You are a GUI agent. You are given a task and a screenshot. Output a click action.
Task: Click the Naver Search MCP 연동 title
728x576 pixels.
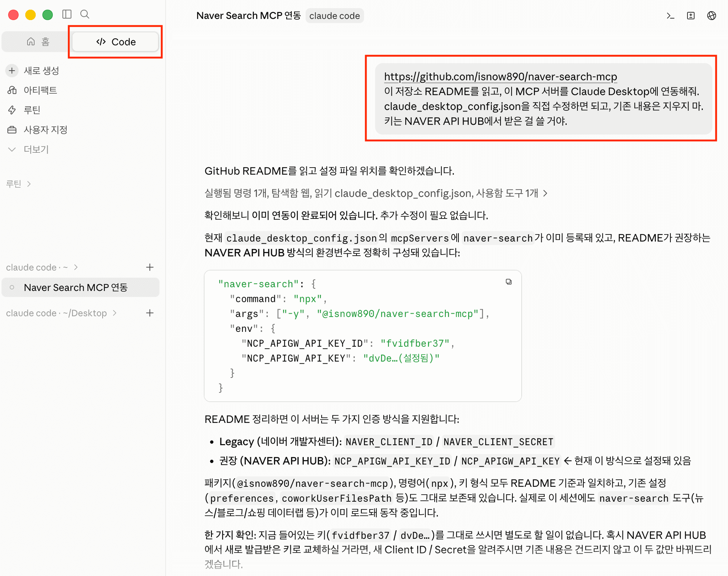pos(248,16)
